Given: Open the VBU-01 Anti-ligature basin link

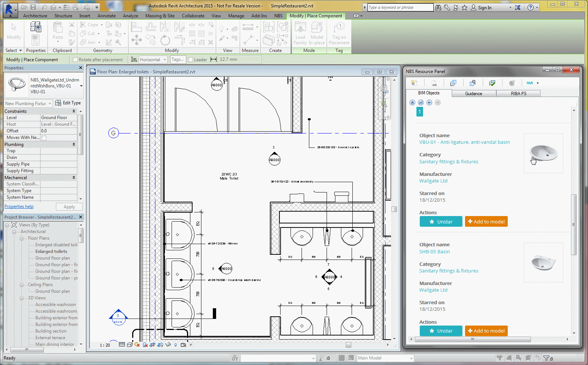Looking at the screenshot, I should (465, 142).
